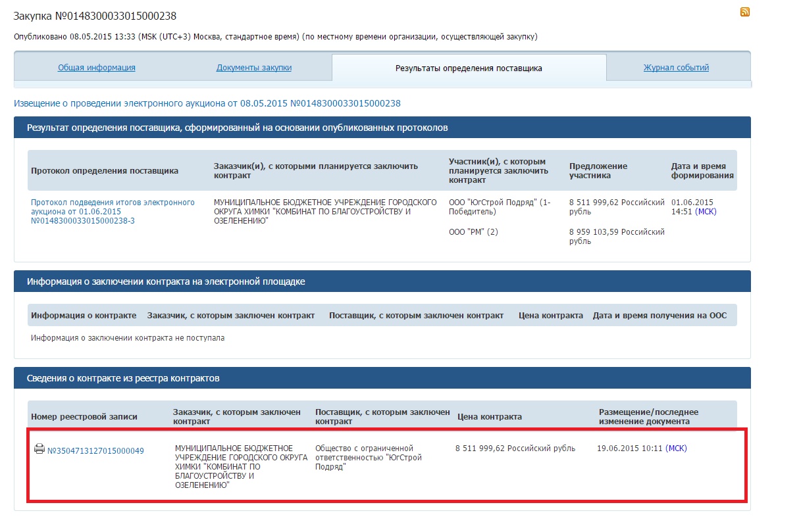
Task: Click the winner offer 8 511 999,62 in protocol table
Action: [617, 207]
